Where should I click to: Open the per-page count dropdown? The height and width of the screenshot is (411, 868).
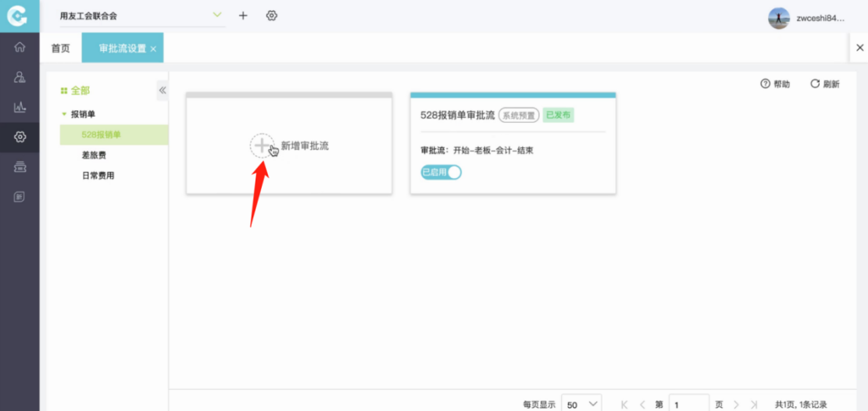click(x=581, y=404)
